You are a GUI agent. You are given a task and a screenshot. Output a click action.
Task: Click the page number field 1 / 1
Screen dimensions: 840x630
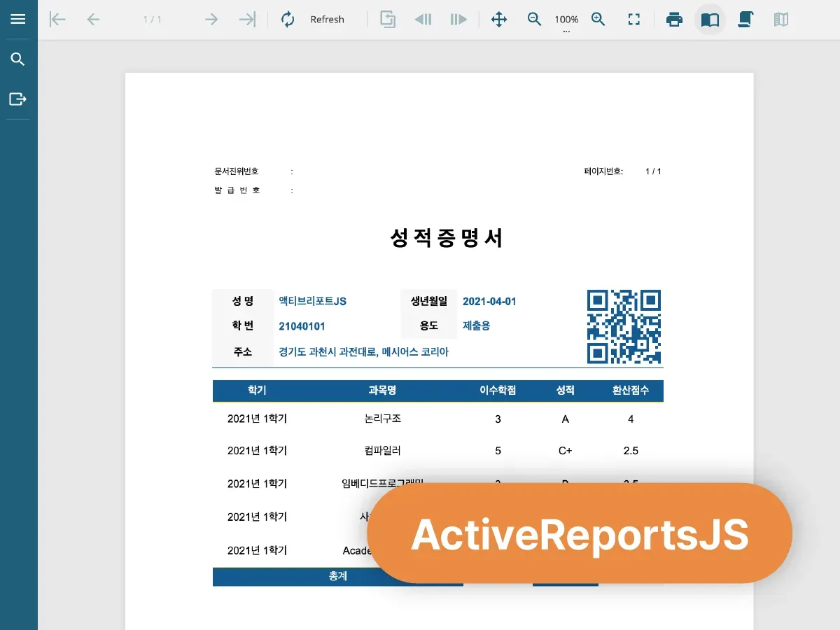click(152, 20)
